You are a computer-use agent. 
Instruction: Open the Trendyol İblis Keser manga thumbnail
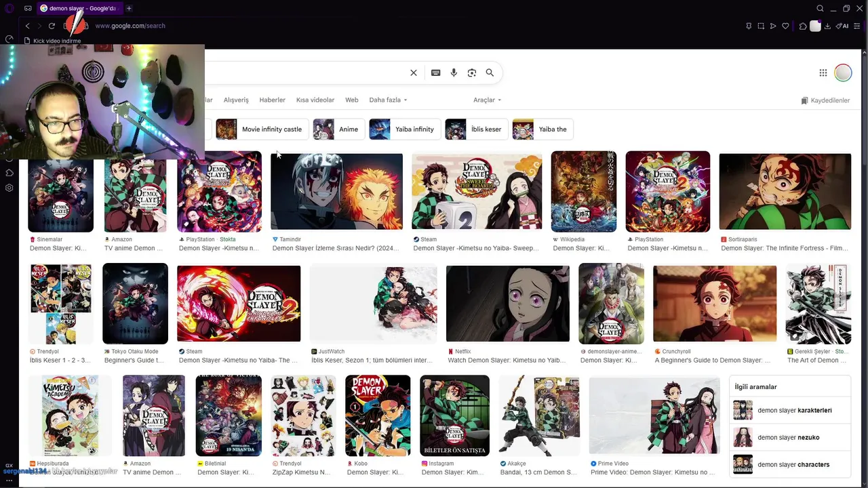point(61,304)
